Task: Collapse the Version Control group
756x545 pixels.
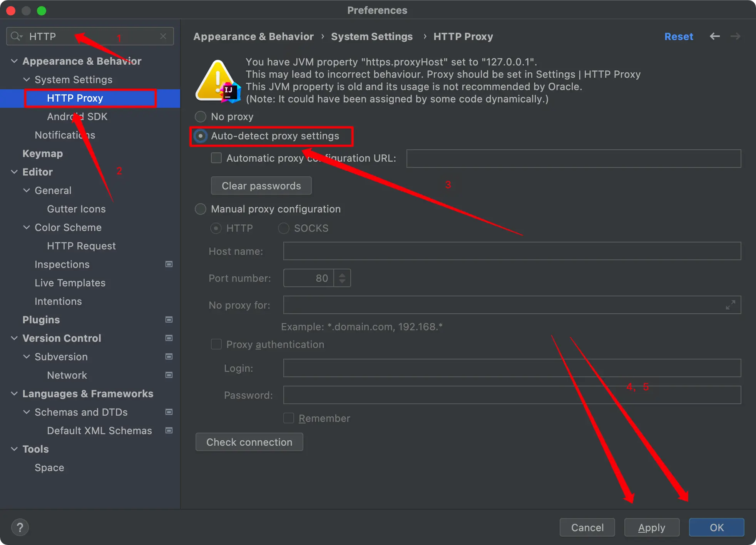Action: 14,338
